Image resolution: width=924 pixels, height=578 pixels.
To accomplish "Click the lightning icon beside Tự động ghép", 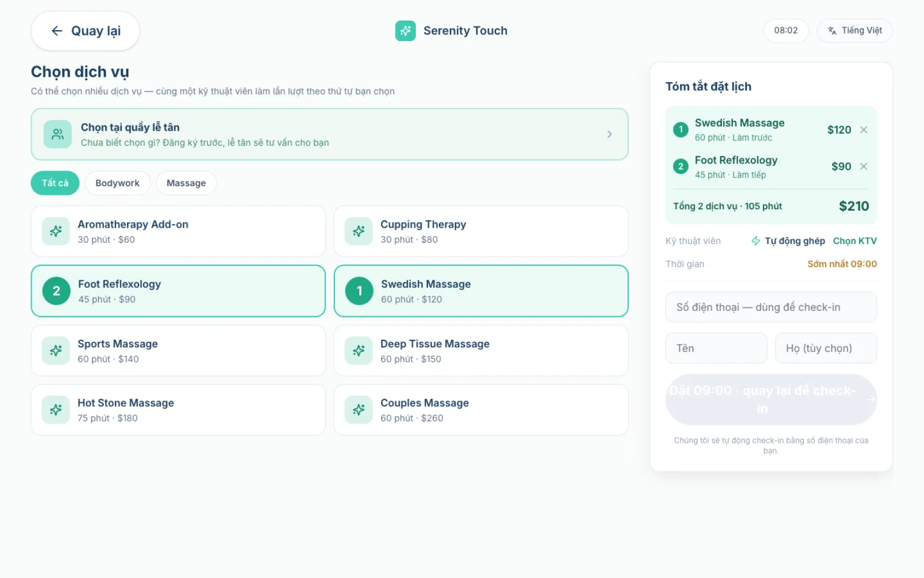I will click(x=755, y=241).
